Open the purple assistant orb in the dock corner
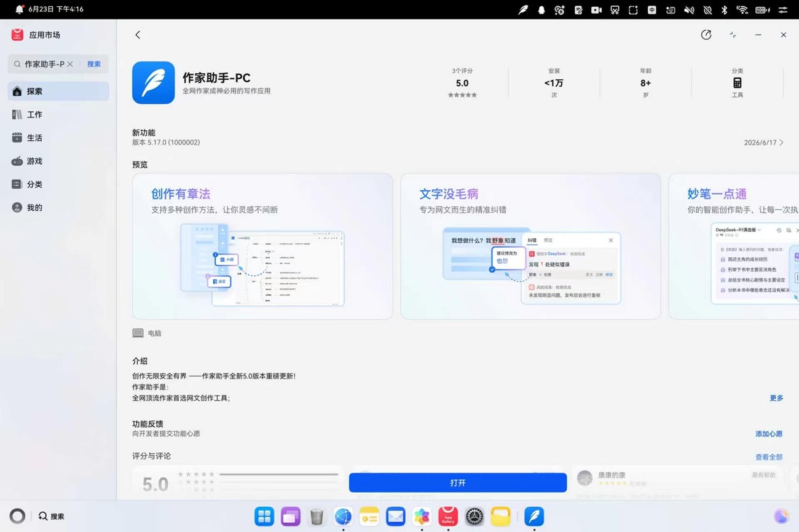Image resolution: width=799 pixels, height=532 pixels. coord(781,517)
